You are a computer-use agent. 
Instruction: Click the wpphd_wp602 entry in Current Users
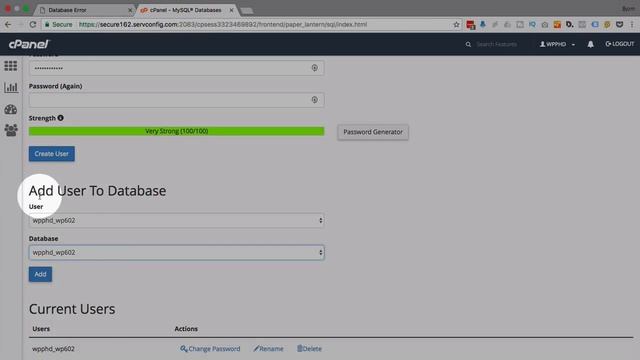(53, 349)
